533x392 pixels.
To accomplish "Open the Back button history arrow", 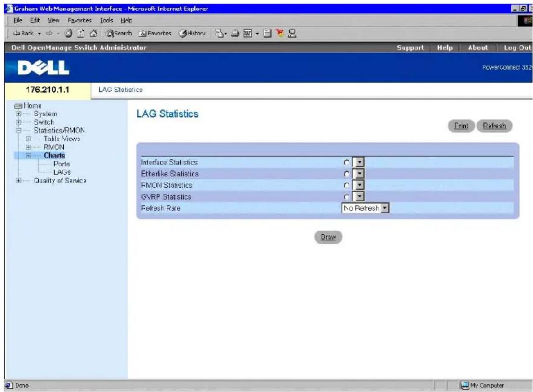I will [40, 33].
